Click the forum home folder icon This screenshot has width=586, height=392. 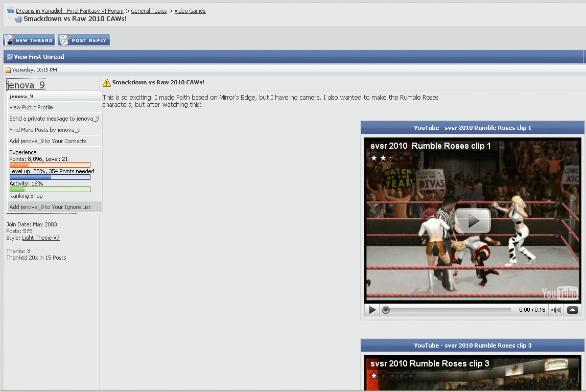tap(10, 10)
